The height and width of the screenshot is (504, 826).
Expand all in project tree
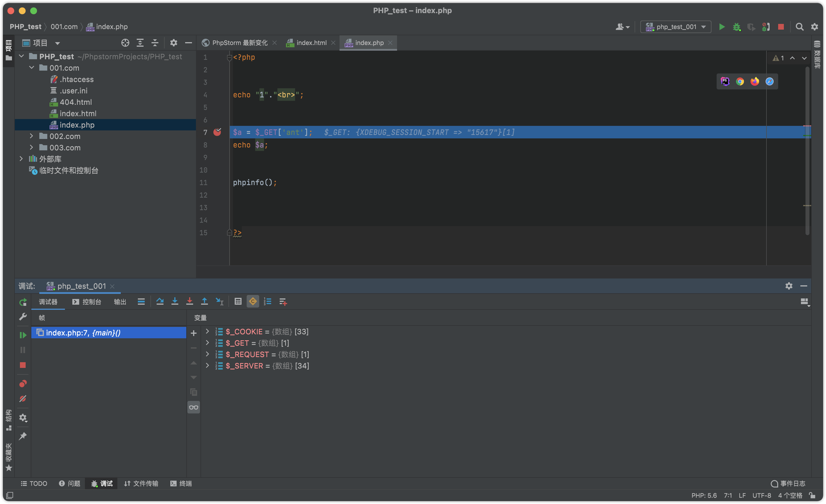coord(140,42)
